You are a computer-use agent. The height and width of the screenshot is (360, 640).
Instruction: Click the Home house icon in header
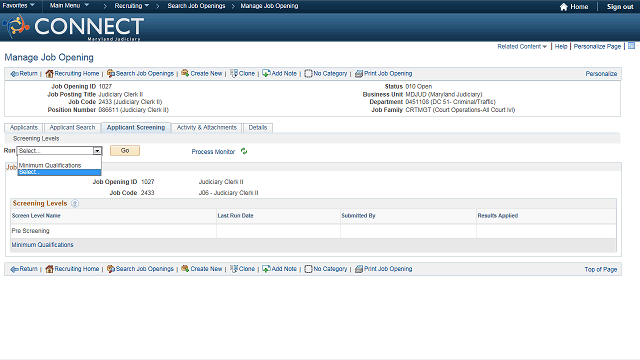pyautogui.click(x=564, y=7)
